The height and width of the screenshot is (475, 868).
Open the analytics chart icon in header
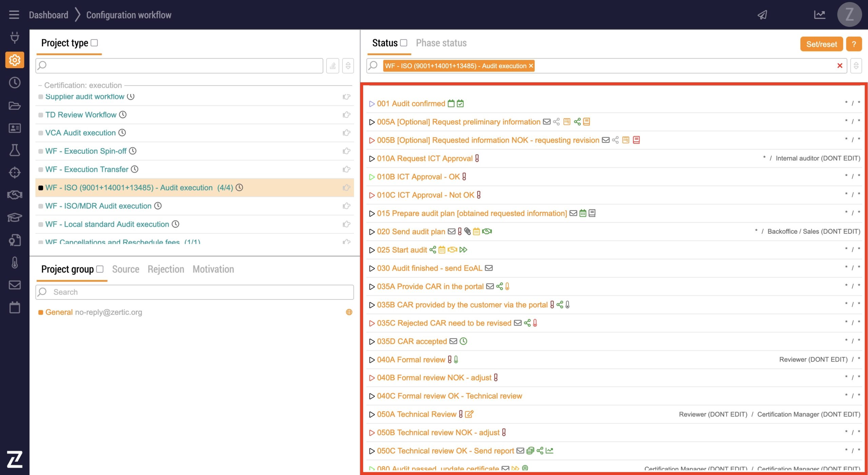click(820, 15)
